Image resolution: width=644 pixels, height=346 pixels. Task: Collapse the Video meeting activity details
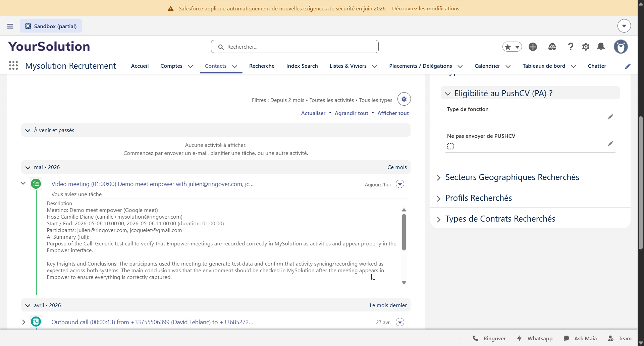[x=23, y=183]
